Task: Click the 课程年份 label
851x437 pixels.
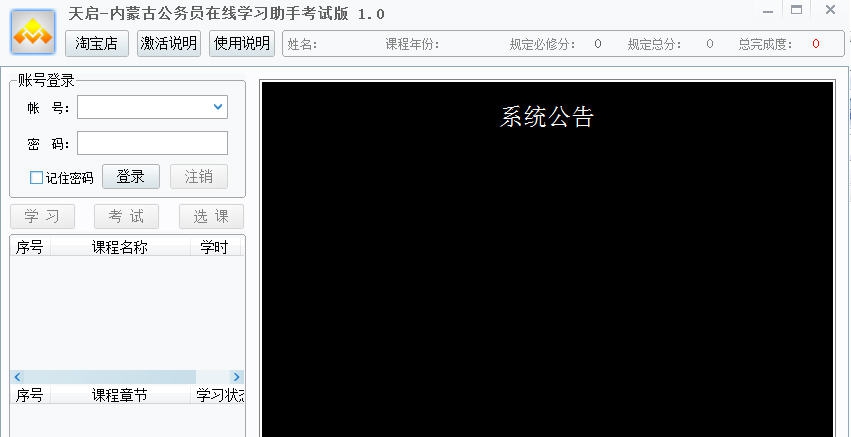Action: click(x=412, y=45)
